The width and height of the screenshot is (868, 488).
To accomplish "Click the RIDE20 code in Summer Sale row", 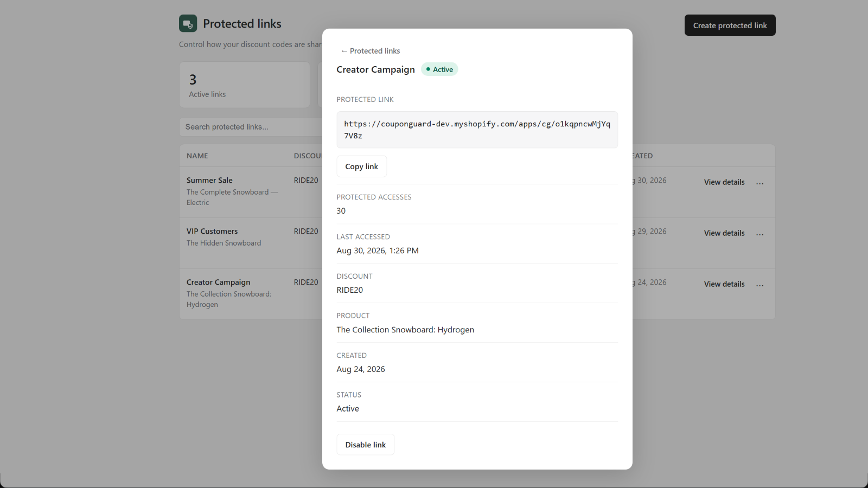I will point(306,181).
